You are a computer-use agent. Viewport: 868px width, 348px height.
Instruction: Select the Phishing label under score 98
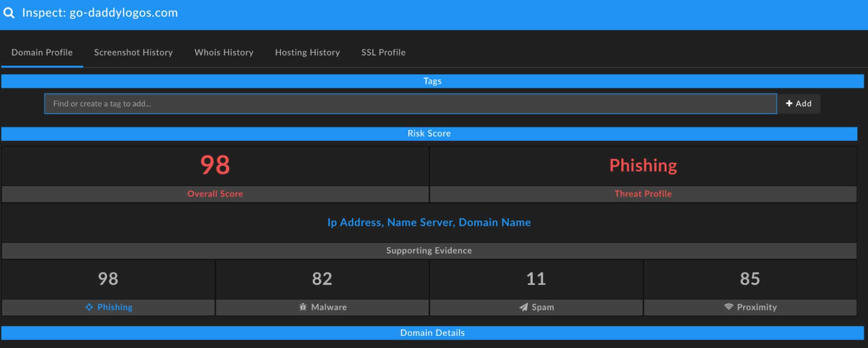click(x=115, y=307)
